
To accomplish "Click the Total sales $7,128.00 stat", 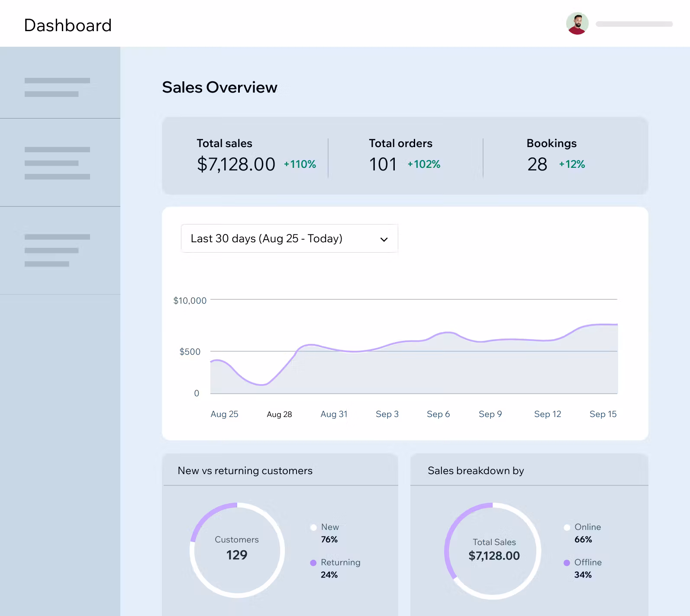I will [236, 164].
